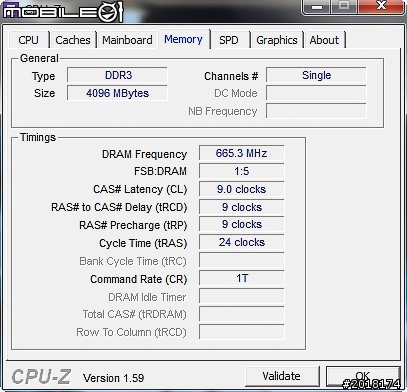Click the CPU-Z logo text
Image resolution: width=407 pixels, height=392 pixels.
[x=41, y=377]
